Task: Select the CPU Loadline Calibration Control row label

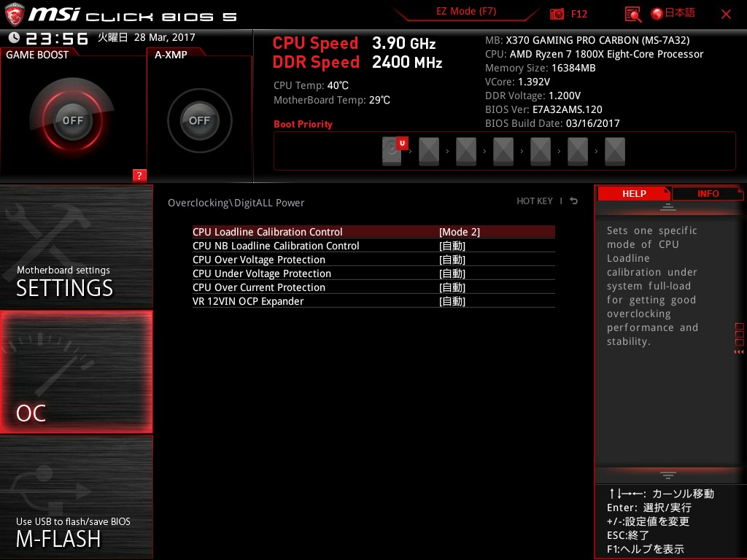Action: [x=267, y=232]
